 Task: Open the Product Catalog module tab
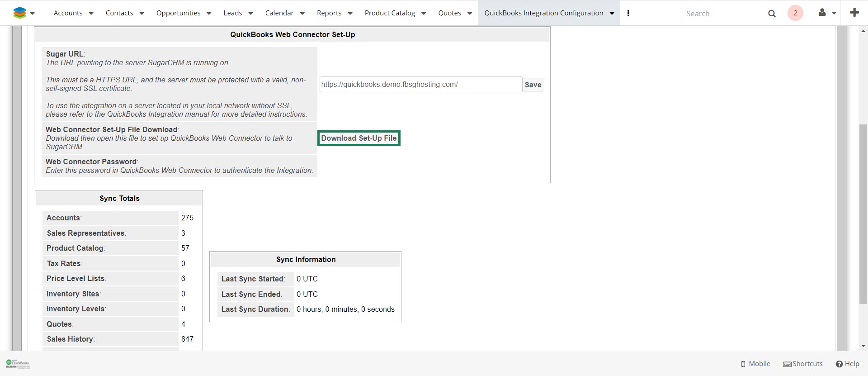[390, 13]
